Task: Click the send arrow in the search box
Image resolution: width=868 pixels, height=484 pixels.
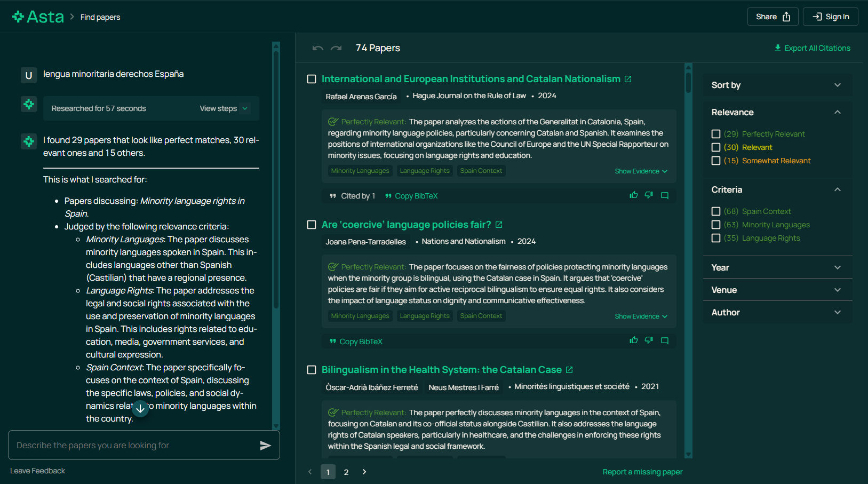Action: pyautogui.click(x=265, y=446)
